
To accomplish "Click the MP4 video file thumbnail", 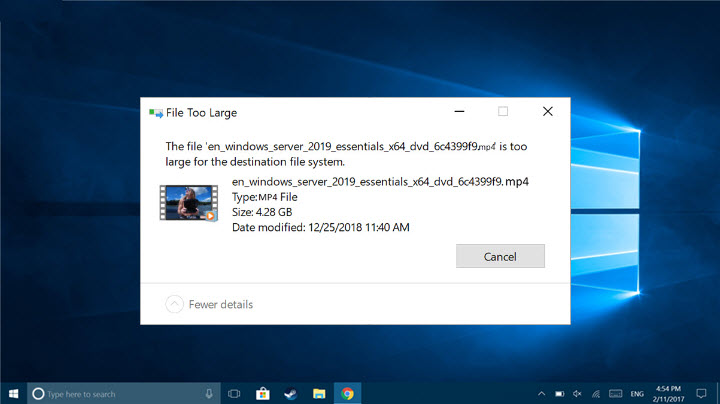I will click(189, 201).
